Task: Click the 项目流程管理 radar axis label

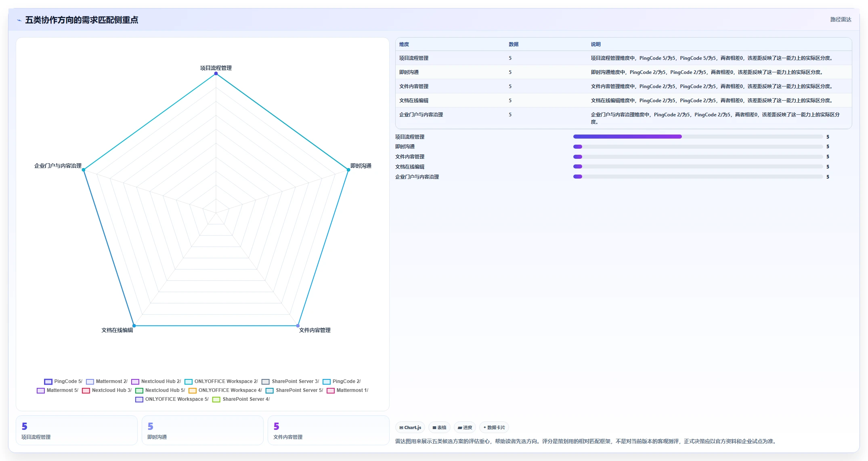Action: click(x=216, y=68)
